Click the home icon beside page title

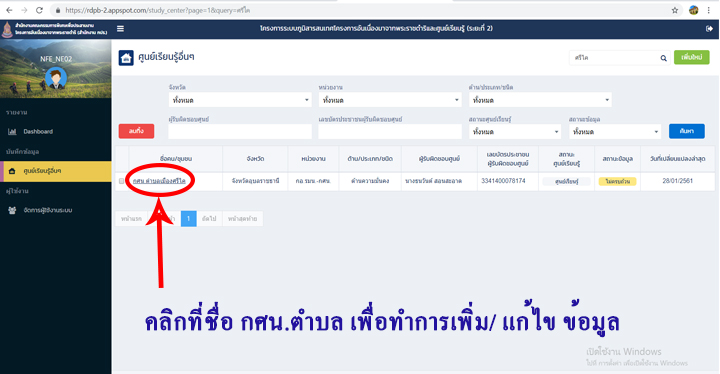click(x=126, y=58)
